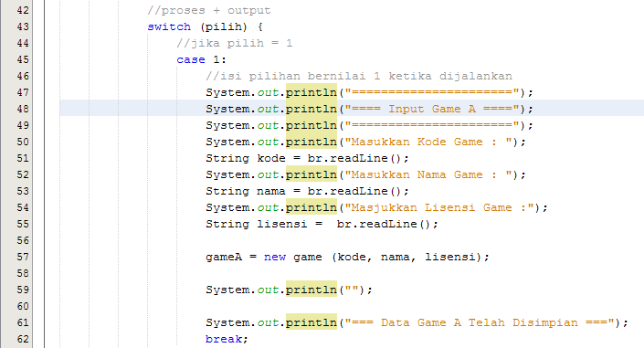Click the "new" keyword on line 57
The height and width of the screenshot is (348, 644).
pyautogui.click(x=275, y=257)
